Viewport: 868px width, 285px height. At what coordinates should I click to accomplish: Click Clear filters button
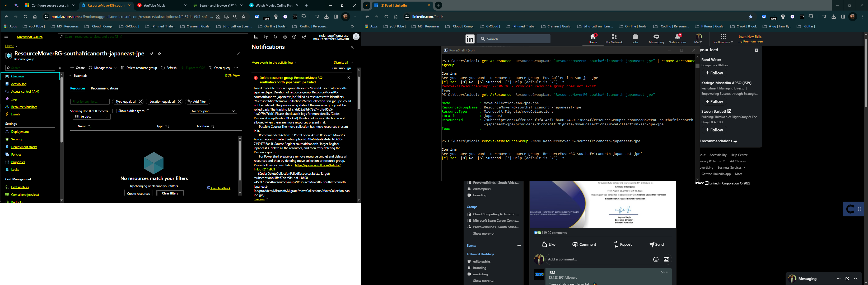pos(170,193)
